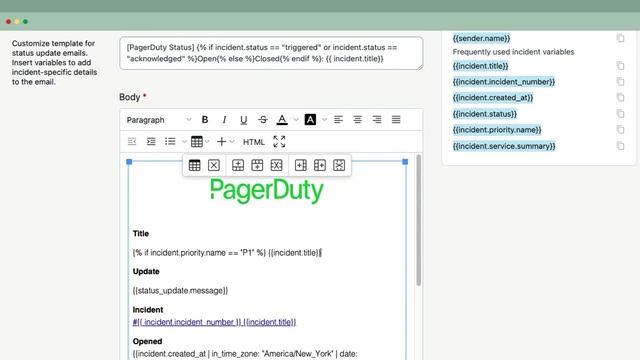The image size is (640, 360).
Task: Apply strikethrough formatting
Action: (263, 120)
